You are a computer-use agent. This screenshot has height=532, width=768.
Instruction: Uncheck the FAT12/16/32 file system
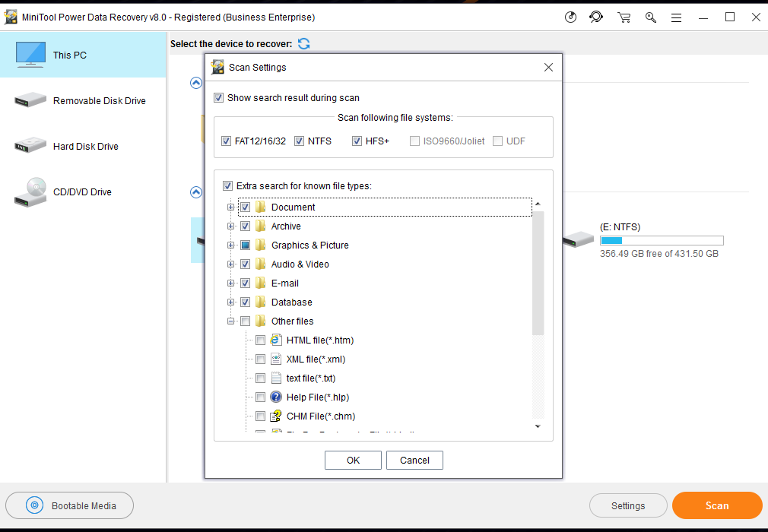(x=226, y=141)
